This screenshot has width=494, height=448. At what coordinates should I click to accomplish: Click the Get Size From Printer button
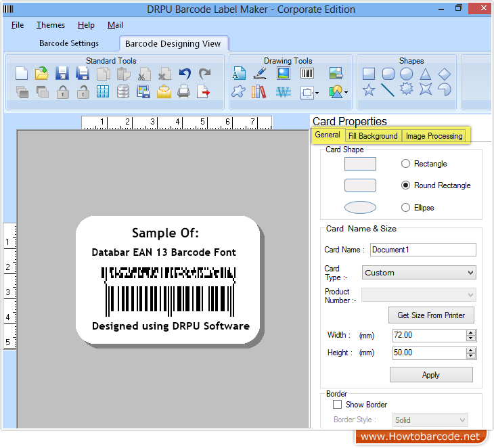pyautogui.click(x=431, y=315)
